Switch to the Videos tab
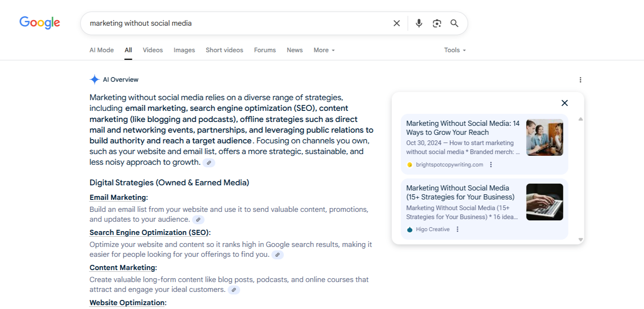Image resolution: width=644 pixels, height=309 pixels. click(x=153, y=50)
